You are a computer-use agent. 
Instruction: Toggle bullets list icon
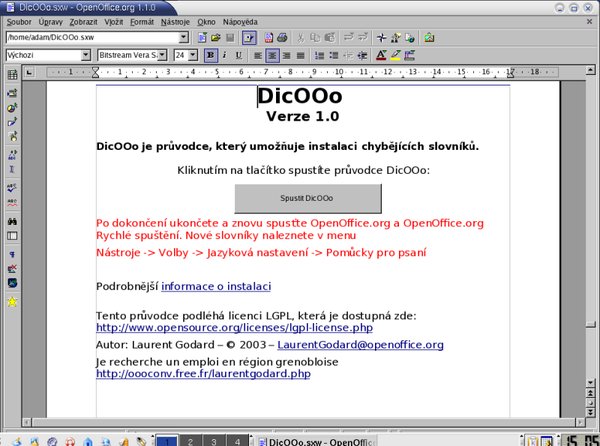pyautogui.click(x=333, y=55)
